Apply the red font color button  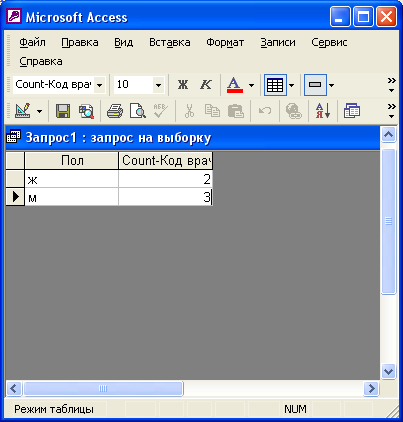[x=235, y=85]
